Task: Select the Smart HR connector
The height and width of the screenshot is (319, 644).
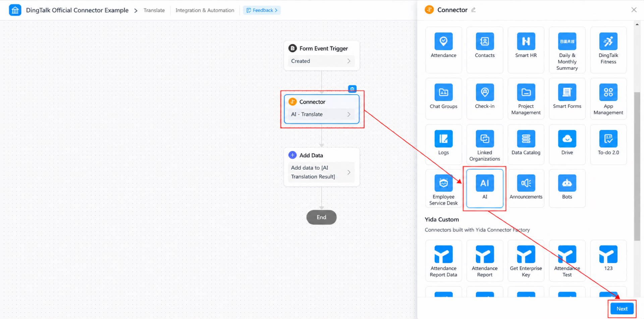Action: (526, 50)
